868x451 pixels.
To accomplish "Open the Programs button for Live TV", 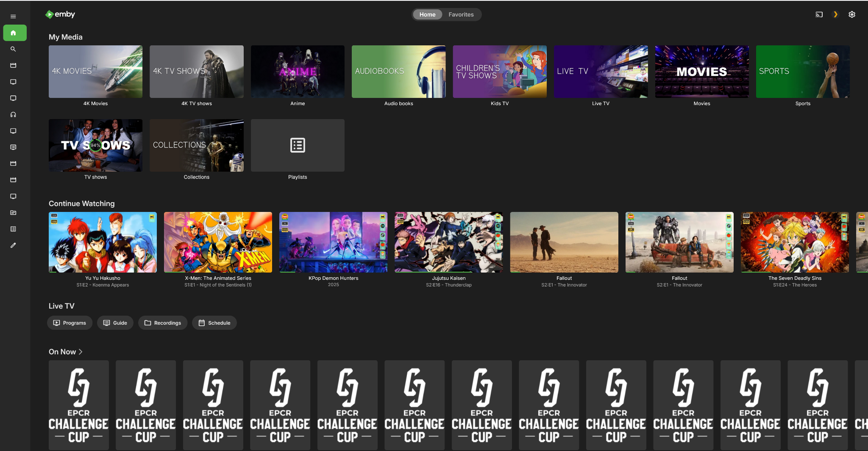I will pos(70,323).
